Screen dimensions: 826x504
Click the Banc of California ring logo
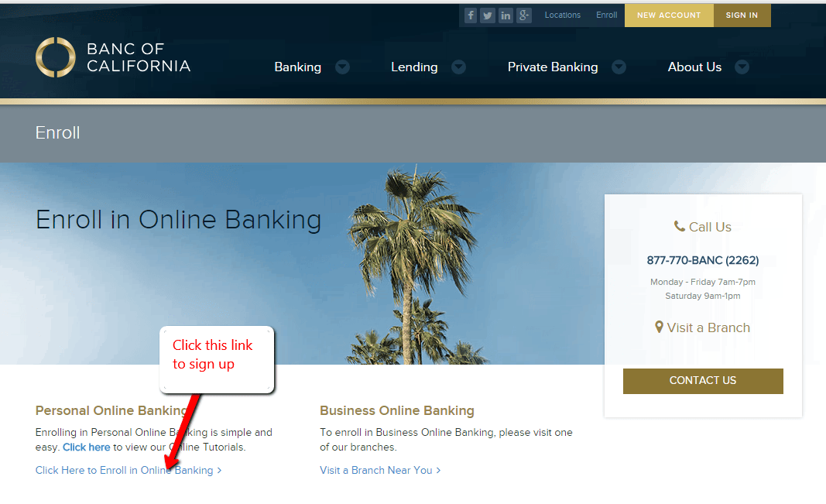pyautogui.click(x=55, y=57)
